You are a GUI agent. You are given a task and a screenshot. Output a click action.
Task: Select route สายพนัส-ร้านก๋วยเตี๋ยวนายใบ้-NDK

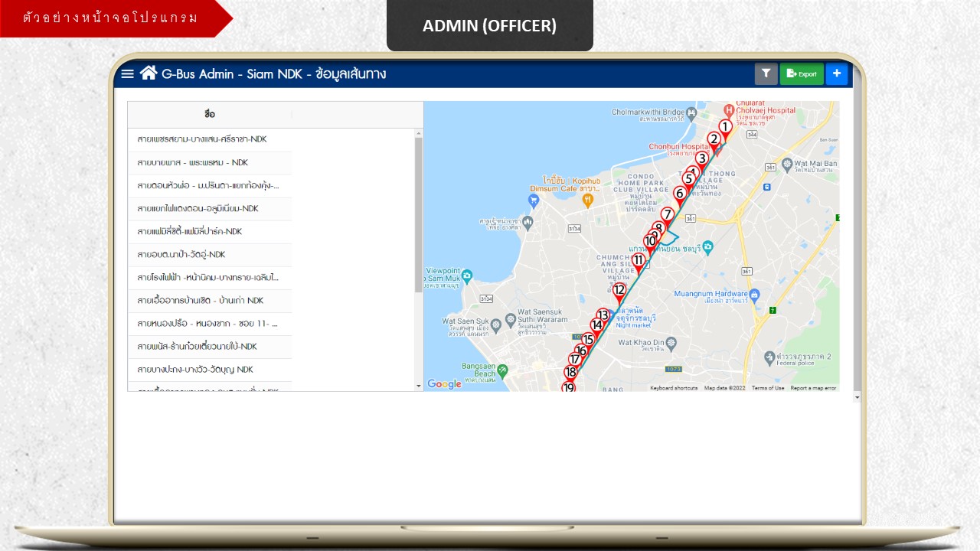point(210,346)
